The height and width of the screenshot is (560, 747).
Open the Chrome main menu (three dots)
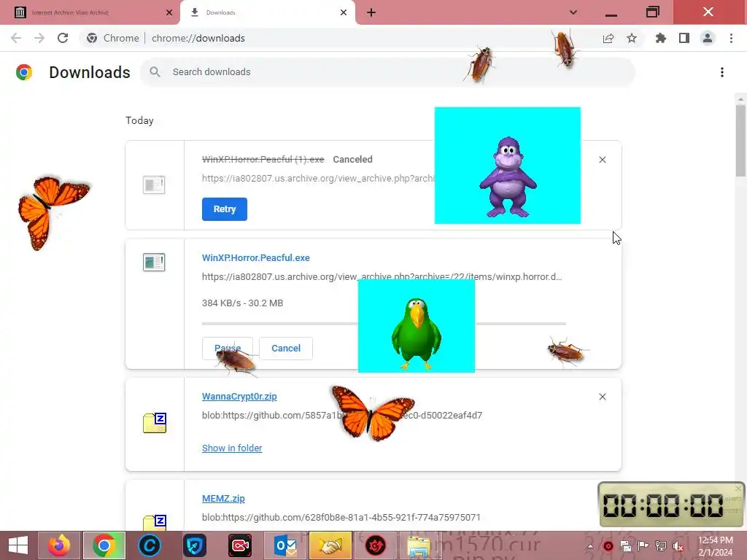[x=731, y=38]
